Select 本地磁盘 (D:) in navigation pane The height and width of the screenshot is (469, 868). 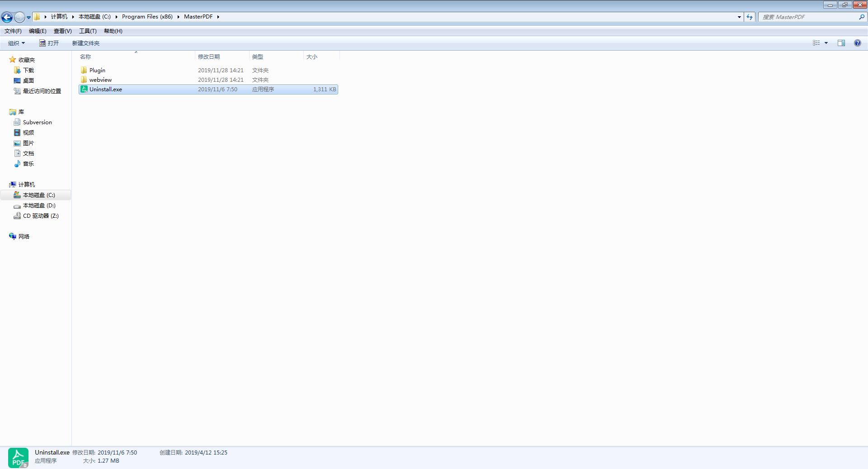[39, 206]
